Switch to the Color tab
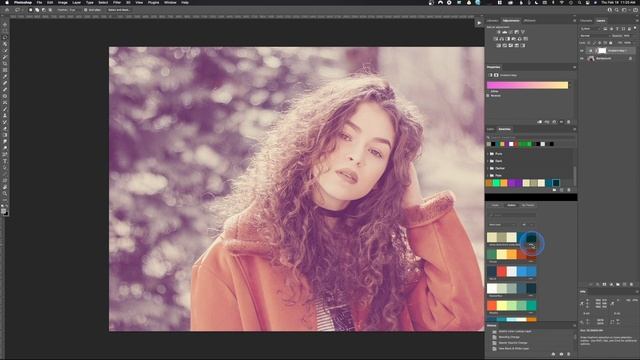640x360 pixels. click(x=490, y=129)
